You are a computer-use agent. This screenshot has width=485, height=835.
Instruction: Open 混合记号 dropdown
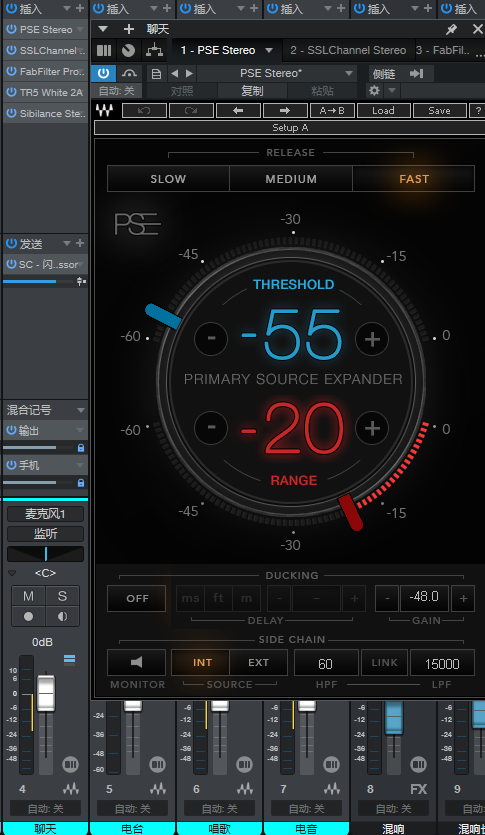click(81, 410)
